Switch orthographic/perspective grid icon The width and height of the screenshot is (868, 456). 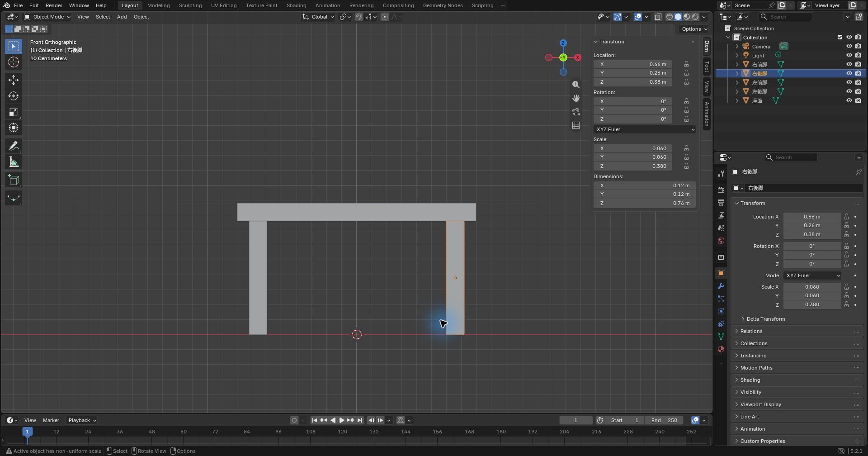point(576,125)
